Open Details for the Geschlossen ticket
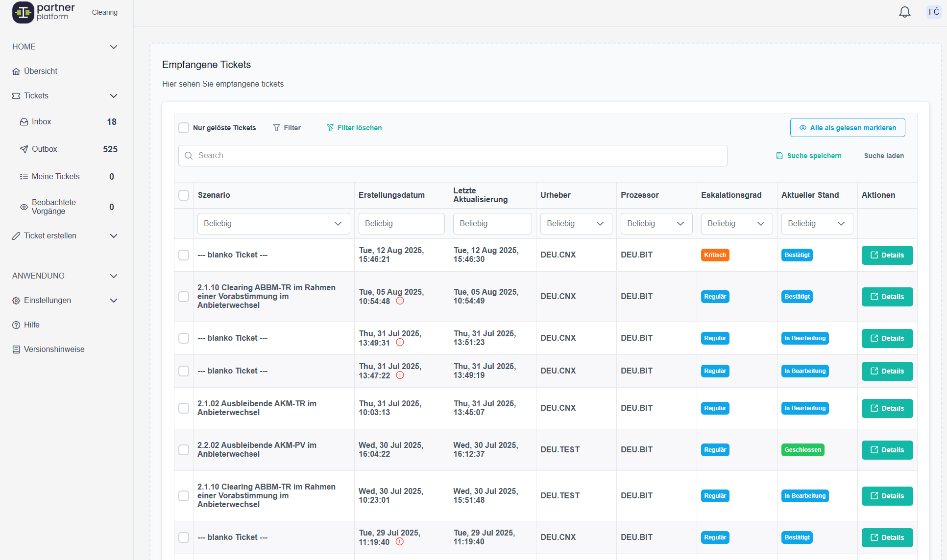Screen dimensions: 947x560 tap(887, 450)
